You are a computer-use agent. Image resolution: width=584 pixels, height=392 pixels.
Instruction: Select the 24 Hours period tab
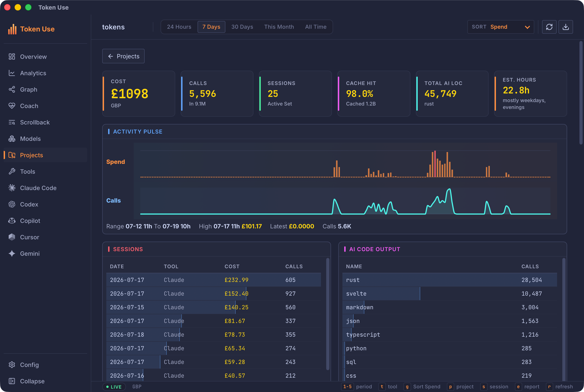pyautogui.click(x=179, y=27)
